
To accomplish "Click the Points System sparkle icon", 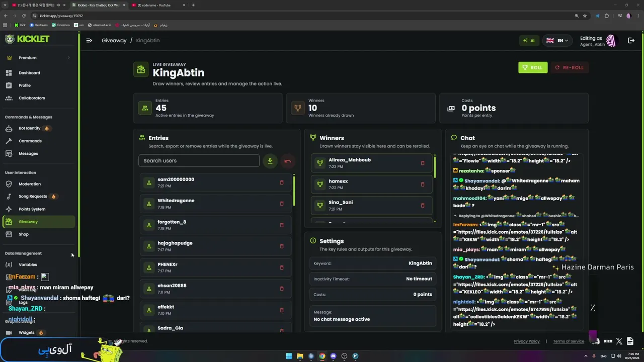I will 9,209.
